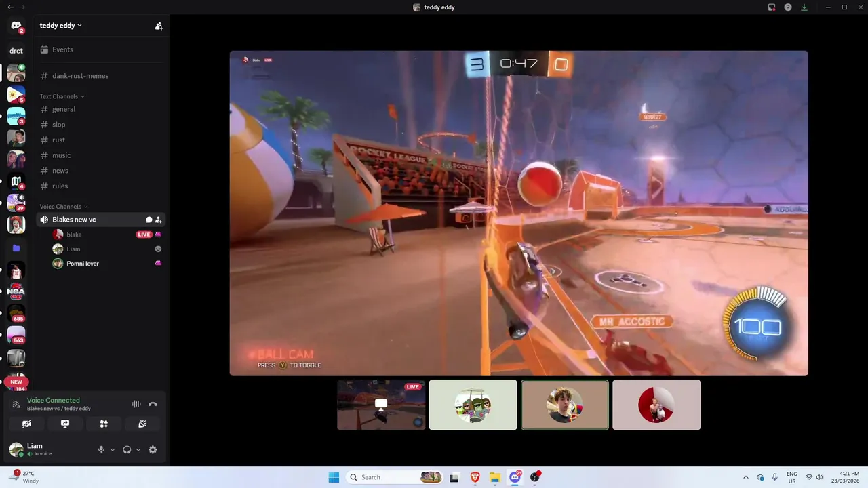The width and height of the screenshot is (868, 488).
Task: Open the server with badge 685
Action: point(16,313)
